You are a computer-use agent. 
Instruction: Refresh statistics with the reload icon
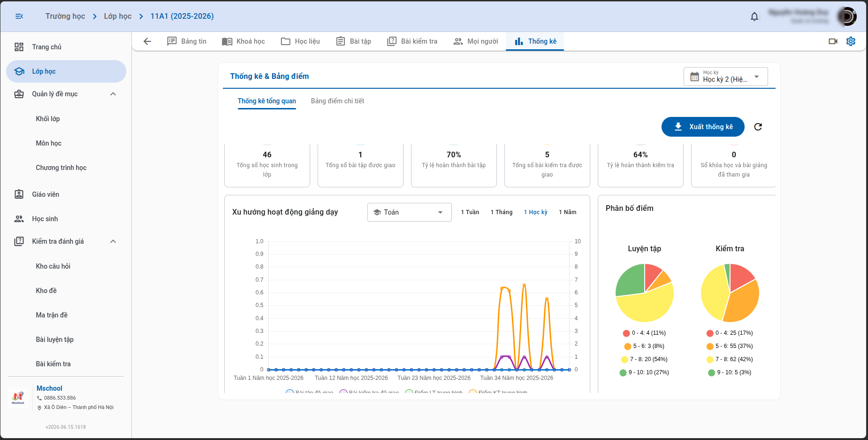click(758, 127)
